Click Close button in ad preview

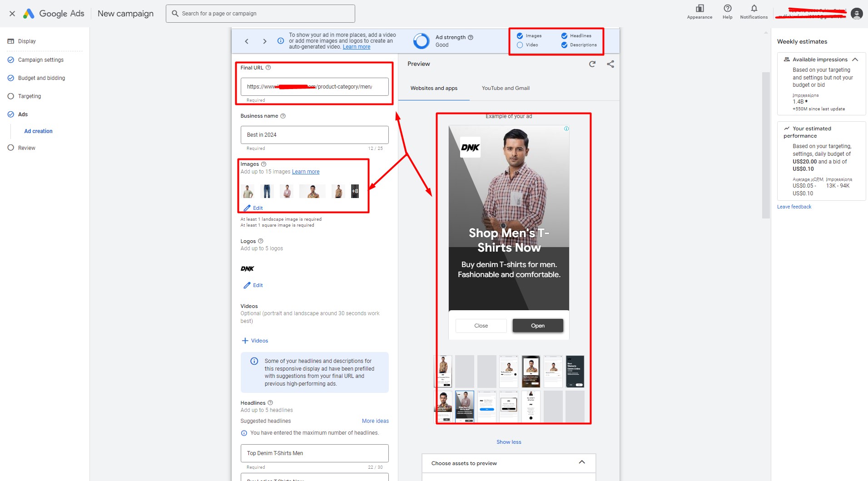tap(481, 326)
